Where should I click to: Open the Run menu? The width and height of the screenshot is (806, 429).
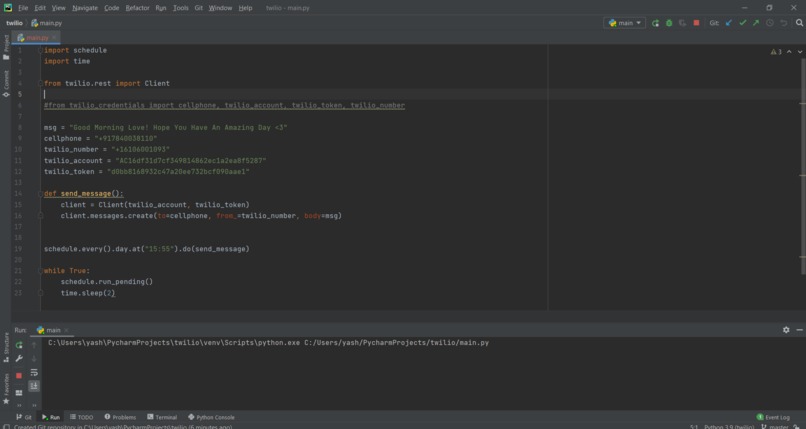pos(161,8)
